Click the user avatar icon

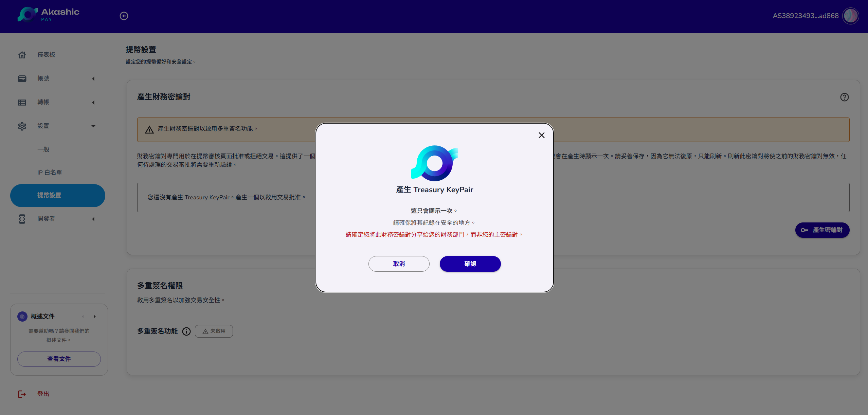pyautogui.click(x=850, y=16)
